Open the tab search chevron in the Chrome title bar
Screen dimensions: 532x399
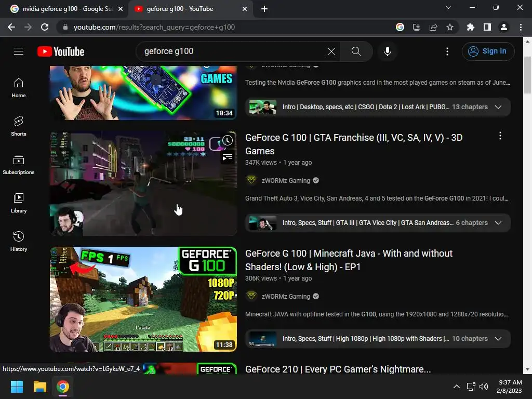[448, 7]
